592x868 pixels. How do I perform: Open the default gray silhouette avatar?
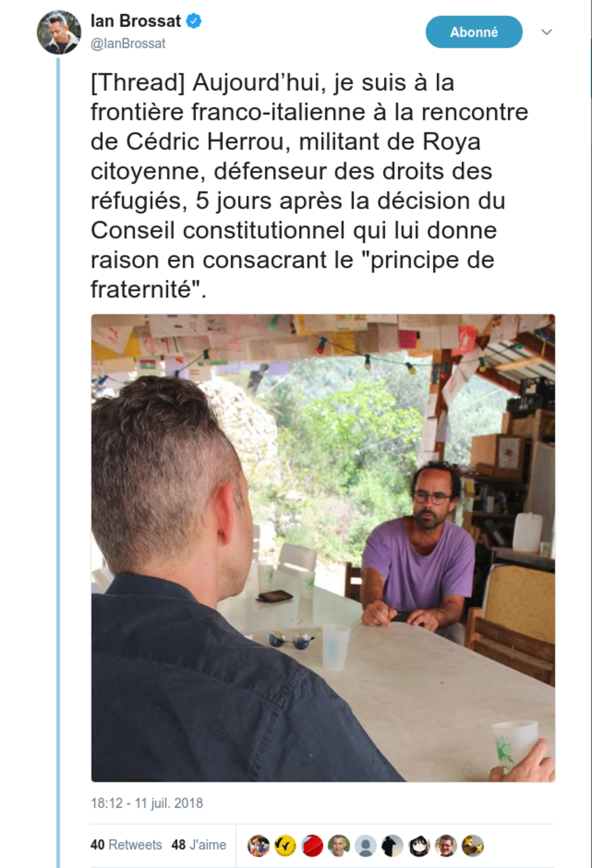tap(365, 845)
